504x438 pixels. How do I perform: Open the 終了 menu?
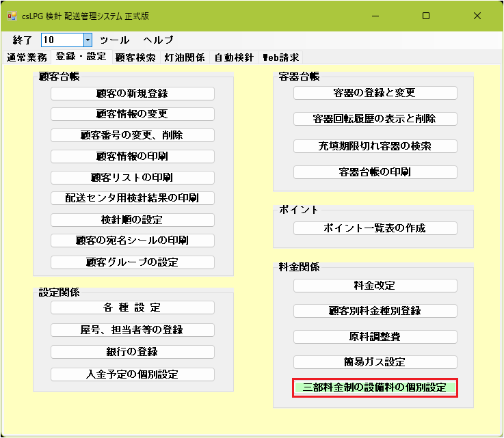22,40
